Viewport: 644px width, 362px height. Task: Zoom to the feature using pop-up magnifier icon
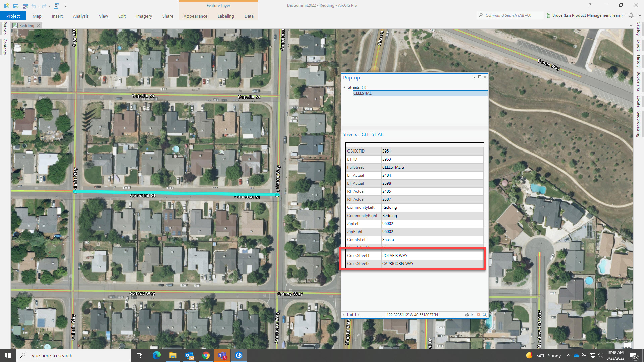tap(484, 315)
